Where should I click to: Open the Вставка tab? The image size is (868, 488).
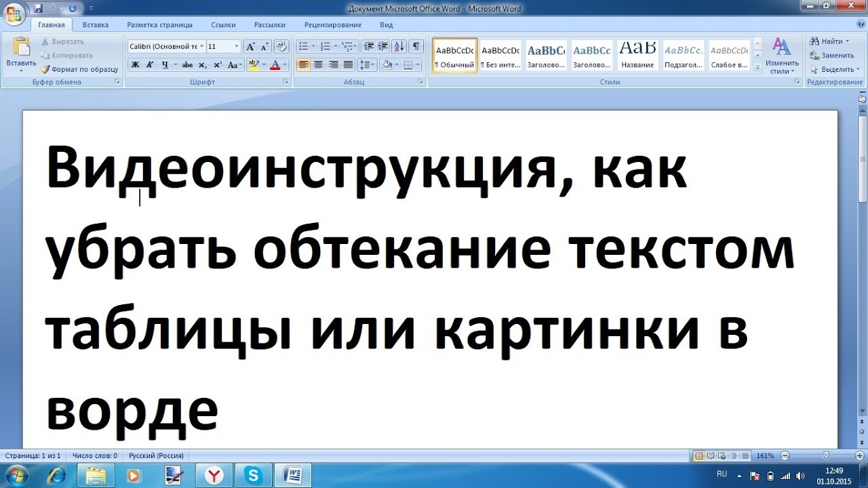(x=96, y=25)
